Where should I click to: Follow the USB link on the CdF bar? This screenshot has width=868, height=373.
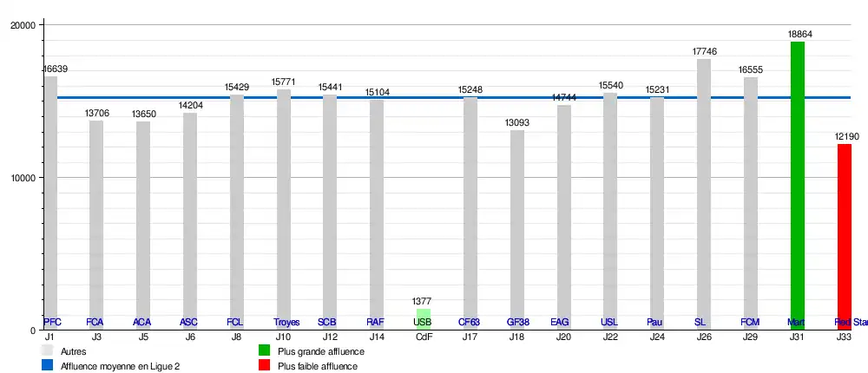pos(423,323)
